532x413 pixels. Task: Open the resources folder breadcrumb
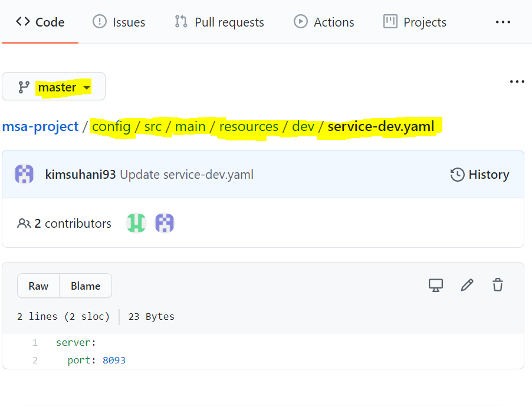point(249,126)
